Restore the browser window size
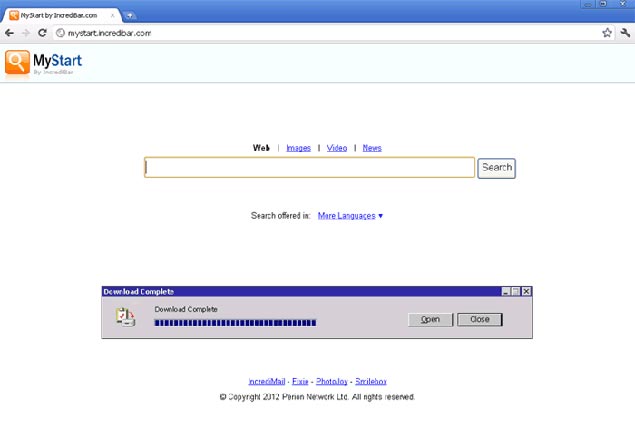This screenshot has width=635, height=428. coord(603,4)
